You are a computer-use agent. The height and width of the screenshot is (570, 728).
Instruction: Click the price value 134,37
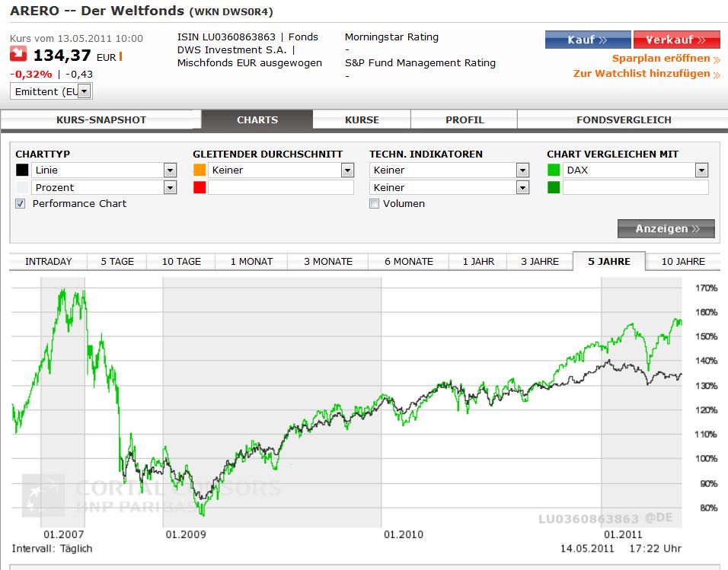pyautogui.click(x=62, y=56)
